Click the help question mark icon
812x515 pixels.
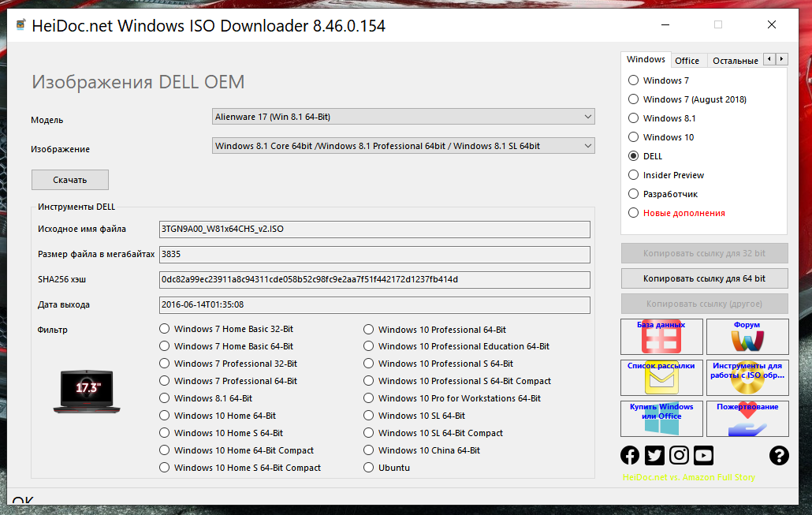click(779, 455)
